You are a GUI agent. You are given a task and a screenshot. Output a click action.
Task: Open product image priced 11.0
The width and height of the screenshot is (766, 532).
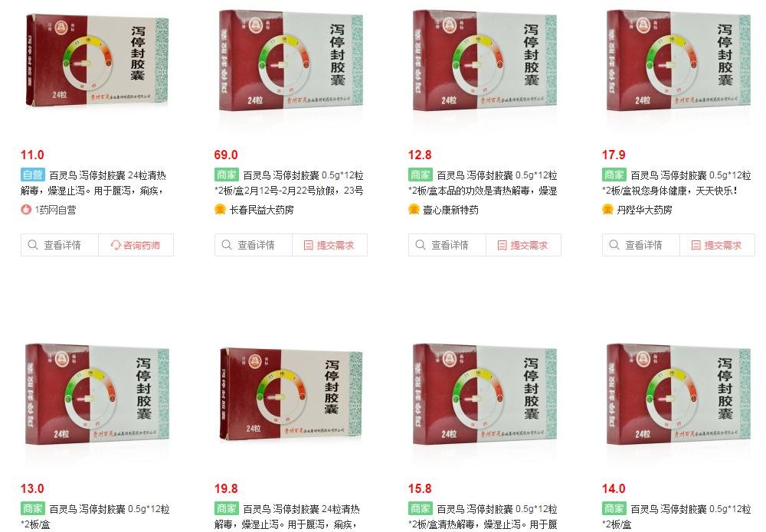pos(97,61)
